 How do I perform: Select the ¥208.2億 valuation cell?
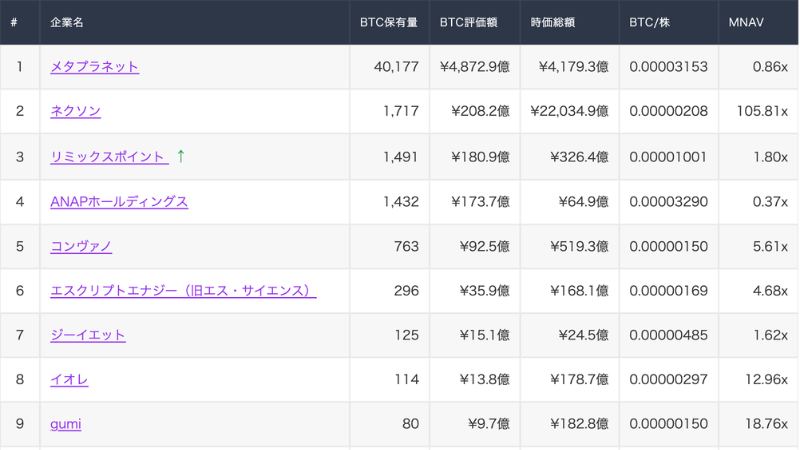(x=474, y=111)
